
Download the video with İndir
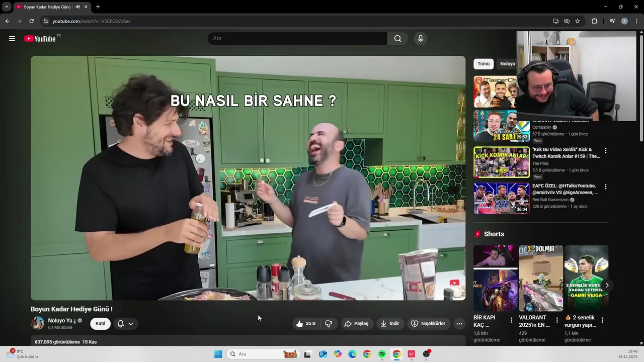tap(389, 324)
